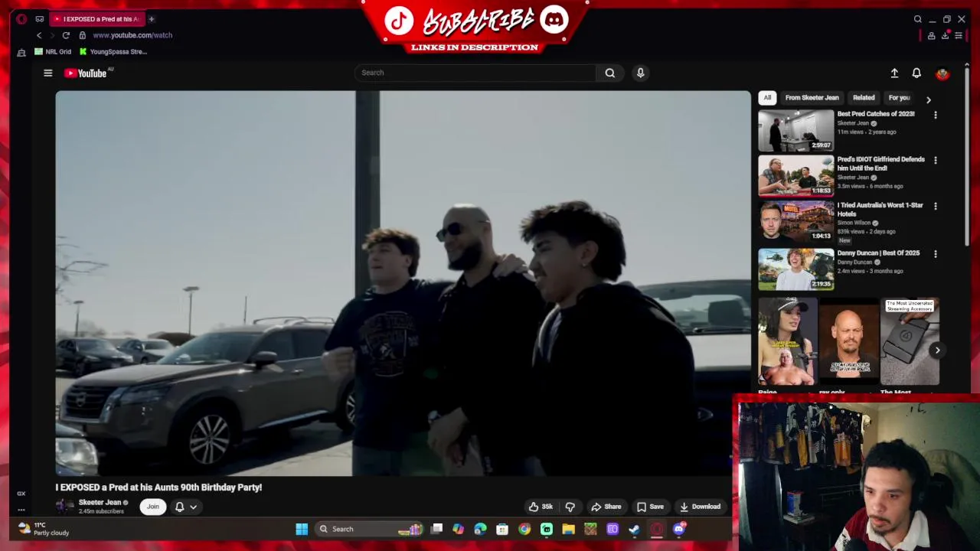Select the For you filter chip
This screenshot has width=980, height=551.
[x=899, y=98]
